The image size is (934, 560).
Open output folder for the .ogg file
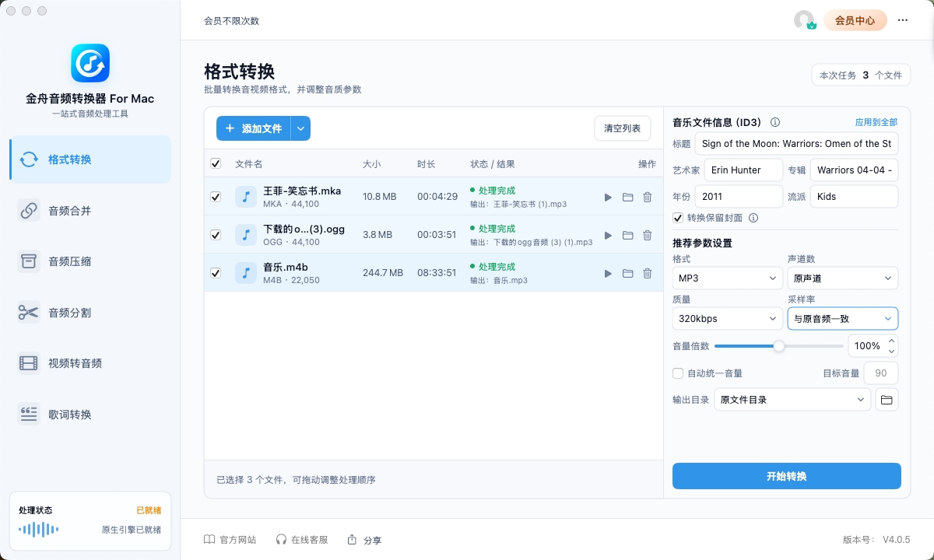coord(627,236)
